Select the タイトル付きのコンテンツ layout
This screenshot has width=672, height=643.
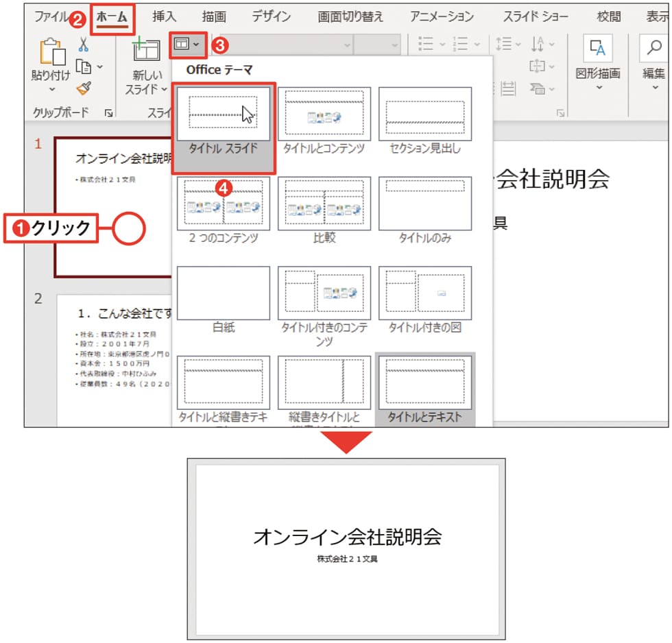click(324, 306)
